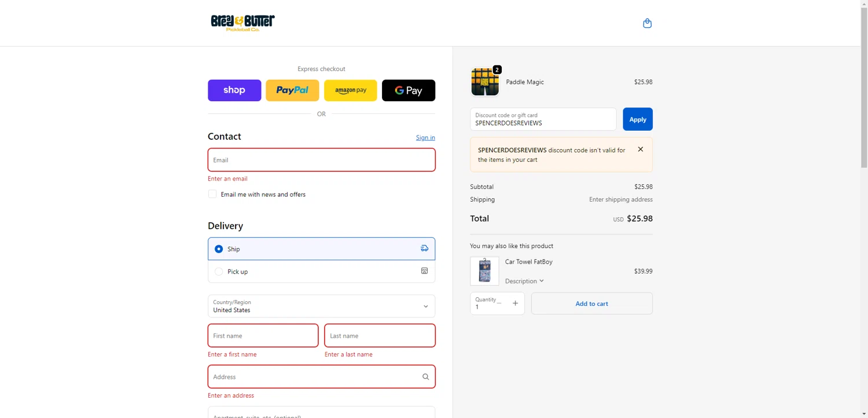The width and height of the screenshot is (868, 418).
Task: Pay with Amazon Pay express checkout
Action: tap(351, 90)
